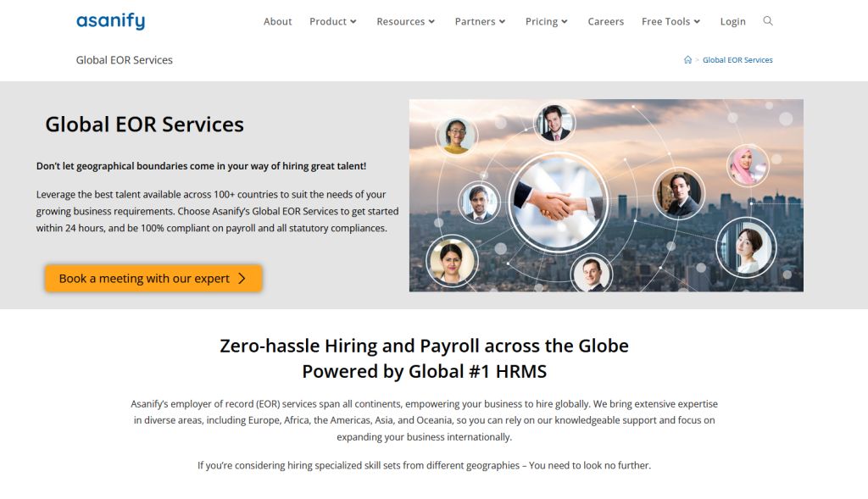Click the asanify logo

111,21
